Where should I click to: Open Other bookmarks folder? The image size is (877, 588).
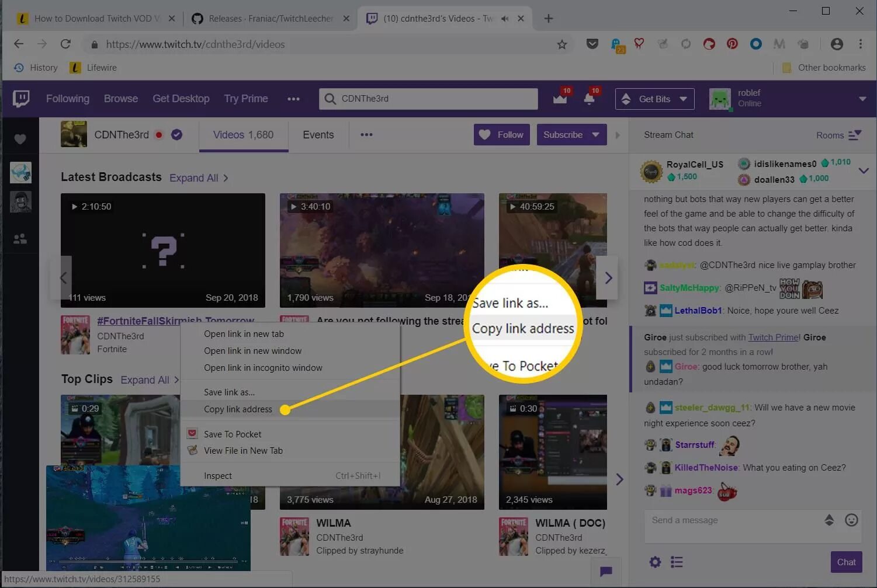tap(824, 68)
